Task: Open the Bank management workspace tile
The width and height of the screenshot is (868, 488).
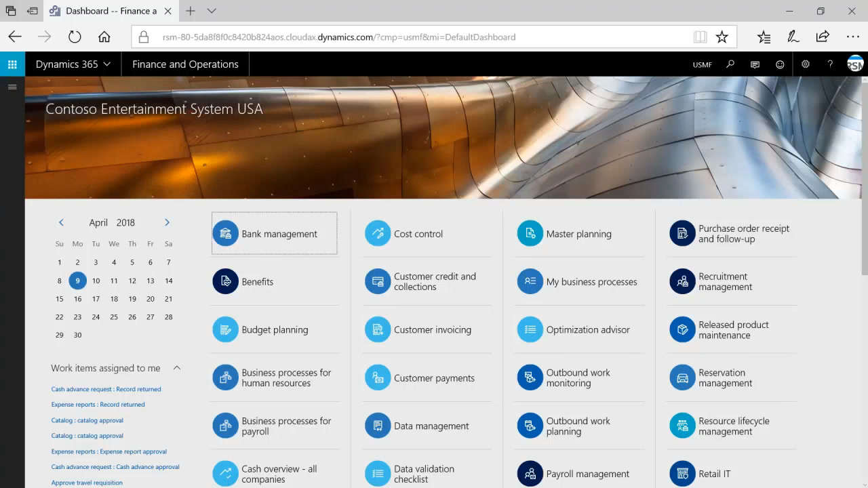Action: 274,233
